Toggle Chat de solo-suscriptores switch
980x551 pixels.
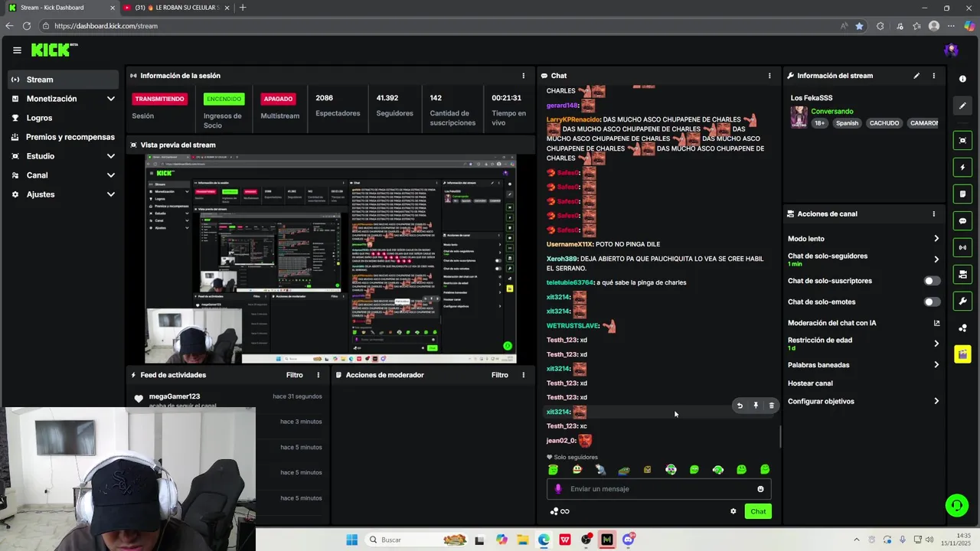click(931, 281)
